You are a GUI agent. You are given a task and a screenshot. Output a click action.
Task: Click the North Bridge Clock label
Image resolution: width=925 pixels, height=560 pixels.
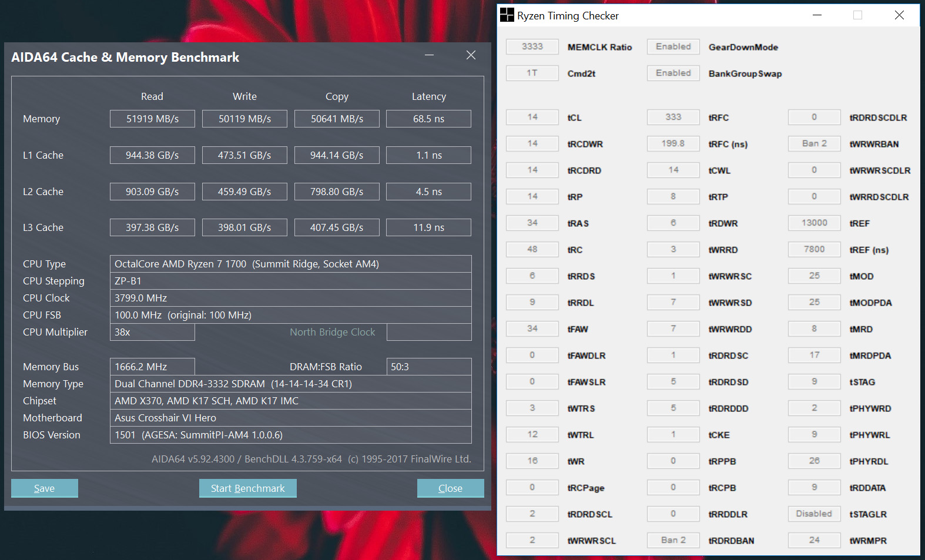tap(333, 332)
